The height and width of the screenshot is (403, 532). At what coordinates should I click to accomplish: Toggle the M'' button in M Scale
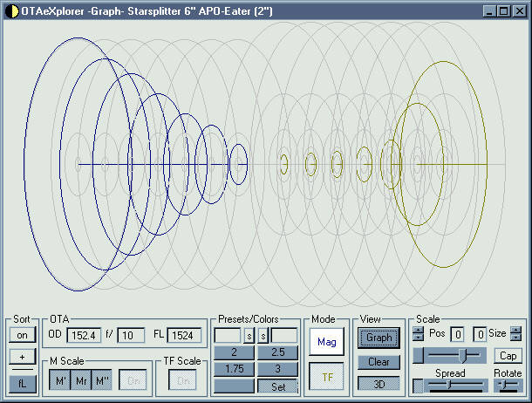pos(102,380)
